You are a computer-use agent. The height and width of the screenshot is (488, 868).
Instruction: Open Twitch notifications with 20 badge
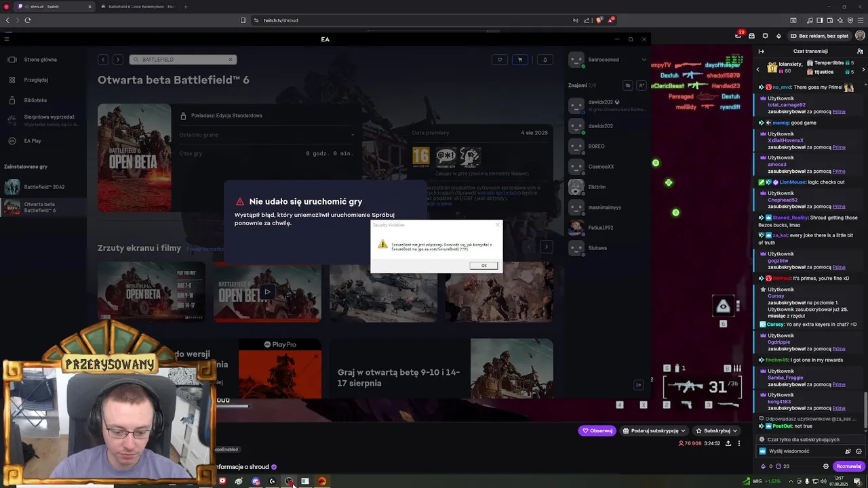pyautogui.click(x=739, y=35)
